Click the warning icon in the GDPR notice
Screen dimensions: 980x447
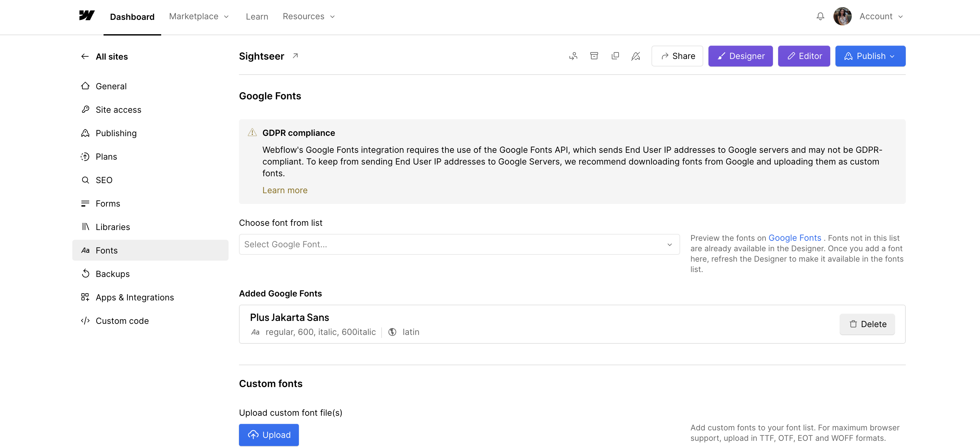tap(252, 133)
